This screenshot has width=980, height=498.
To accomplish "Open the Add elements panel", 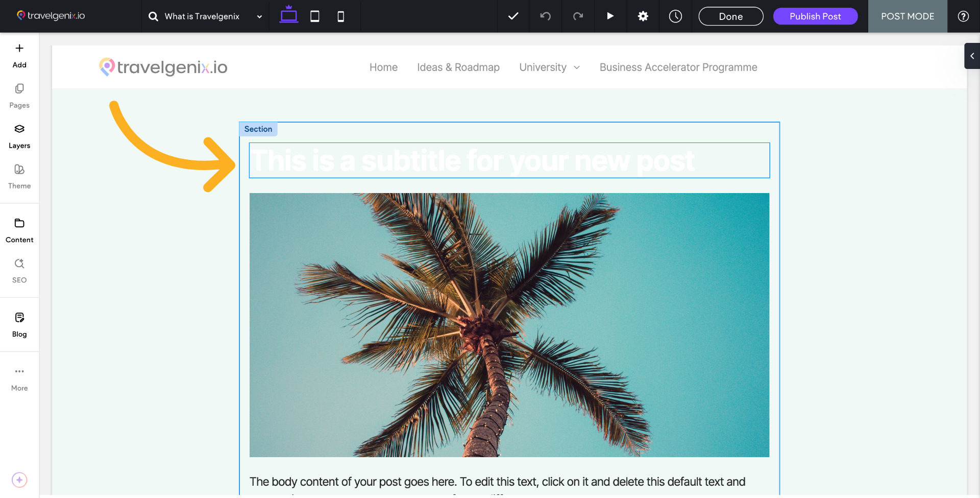I will 19,55.
